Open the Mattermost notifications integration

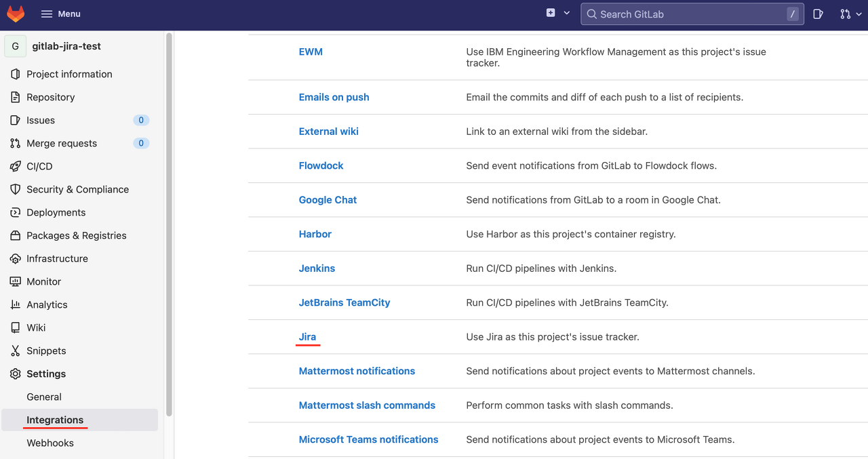[357, 371]
